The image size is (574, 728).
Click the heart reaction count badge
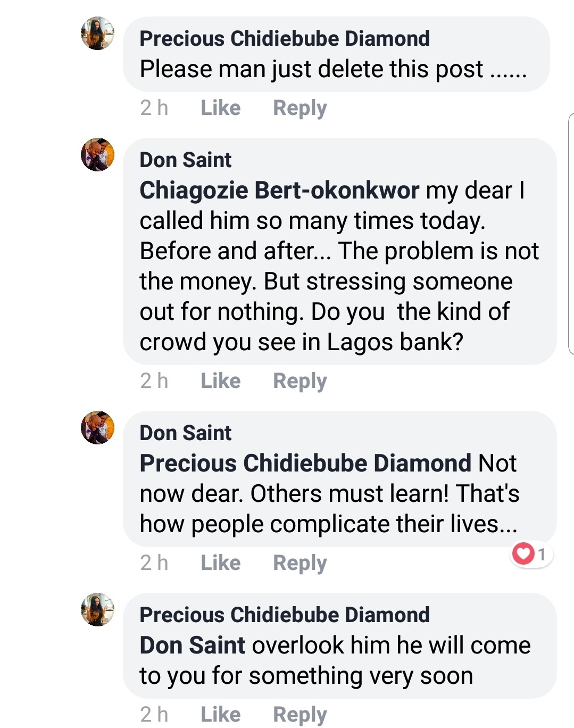[x=531, y=555]
